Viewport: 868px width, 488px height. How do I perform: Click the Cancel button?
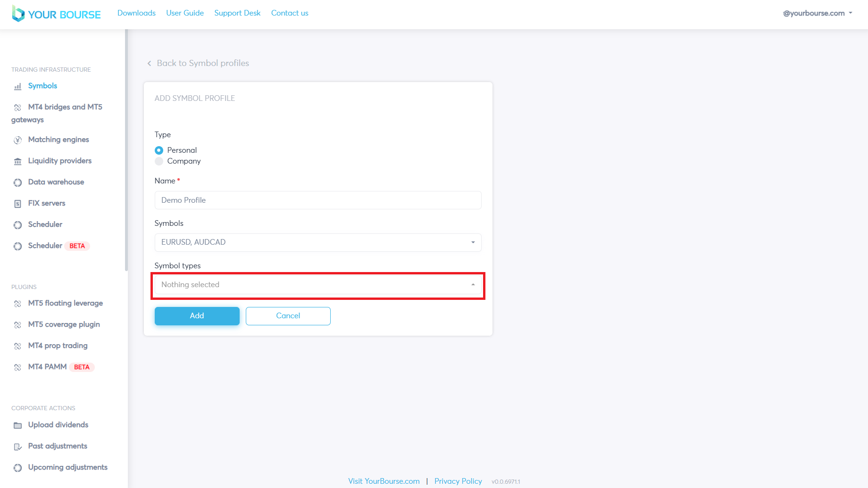click(x=288, y=316)
